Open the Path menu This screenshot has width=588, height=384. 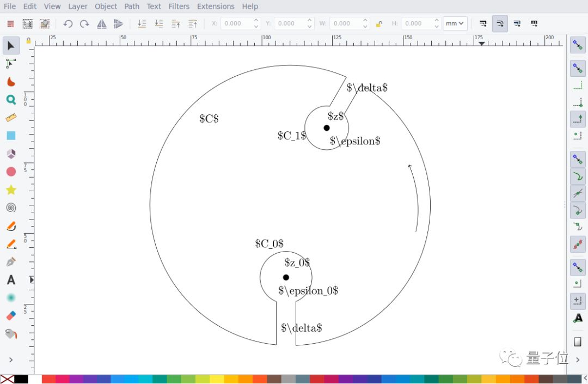point(132,7)
